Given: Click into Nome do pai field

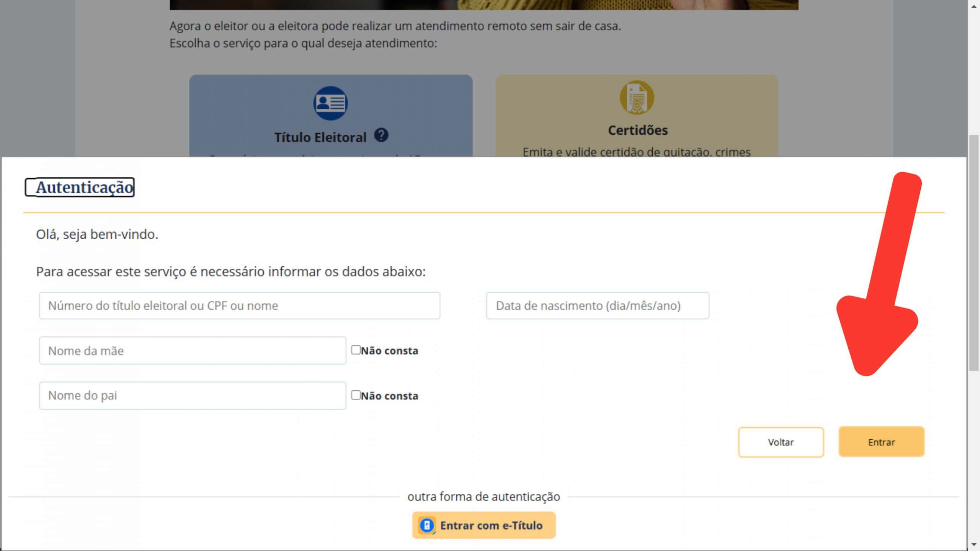Looking at the screenshot, I should 192,395.
